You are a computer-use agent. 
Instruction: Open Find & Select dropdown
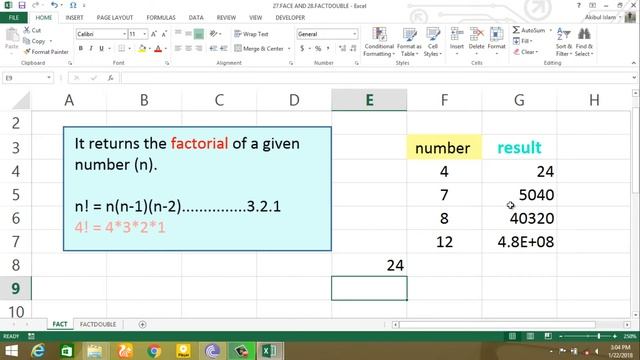pyautogui.click(x=584, y=42)
